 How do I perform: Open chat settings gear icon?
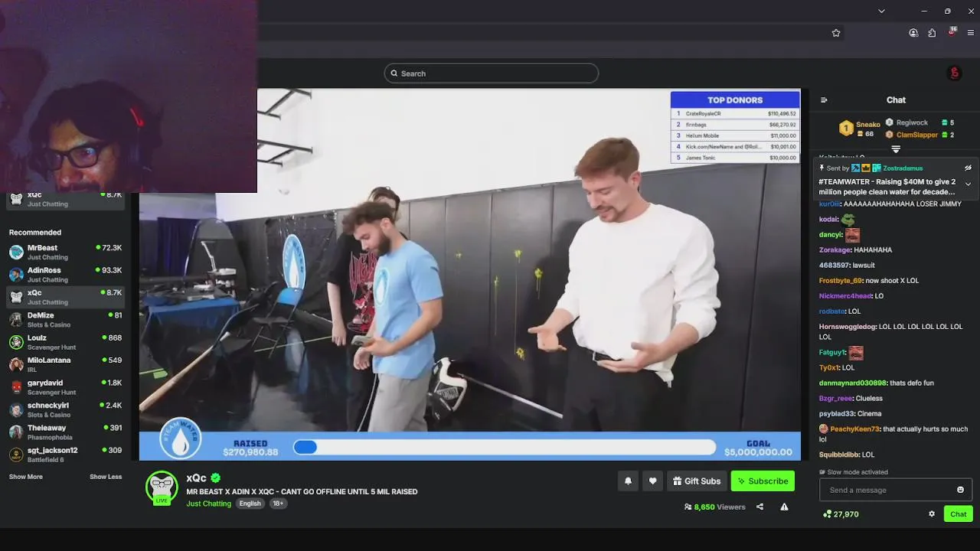[x=932, y=514]
